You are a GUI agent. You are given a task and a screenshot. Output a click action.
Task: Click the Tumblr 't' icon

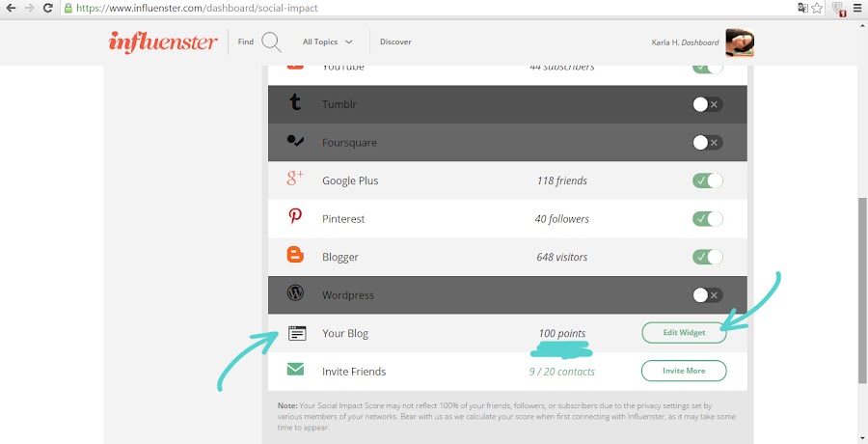pyautogui.click(x=295, y=102)
